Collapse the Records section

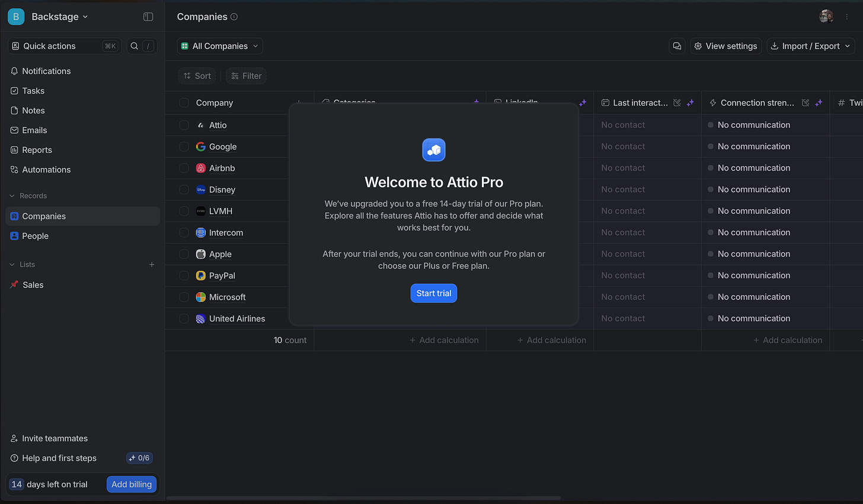[28, 195]
